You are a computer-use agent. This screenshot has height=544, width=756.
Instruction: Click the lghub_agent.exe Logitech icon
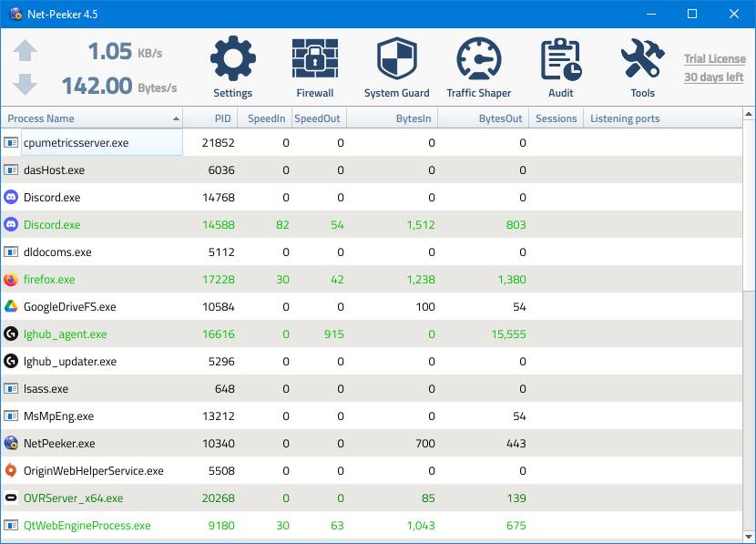pyautogui.click(x=11, y=334)
